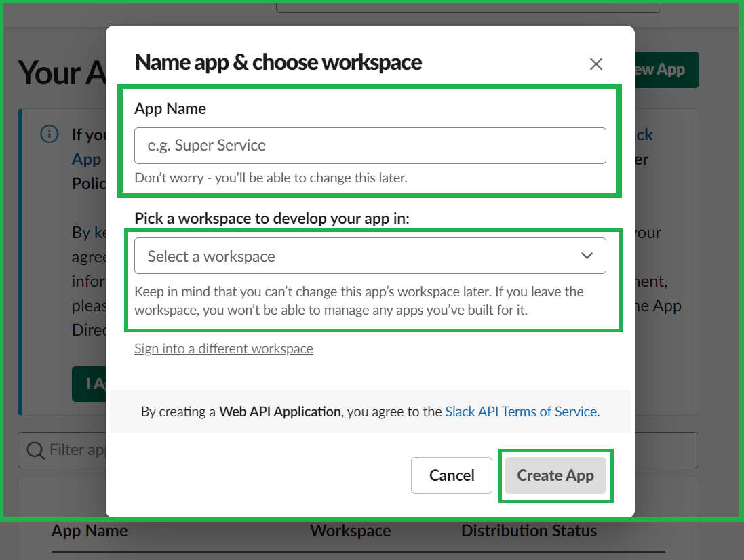Image resolution: width=744 pixels, height=560 pixels.
Task: Click the App Name label above the input
Action: click(170, 108)
